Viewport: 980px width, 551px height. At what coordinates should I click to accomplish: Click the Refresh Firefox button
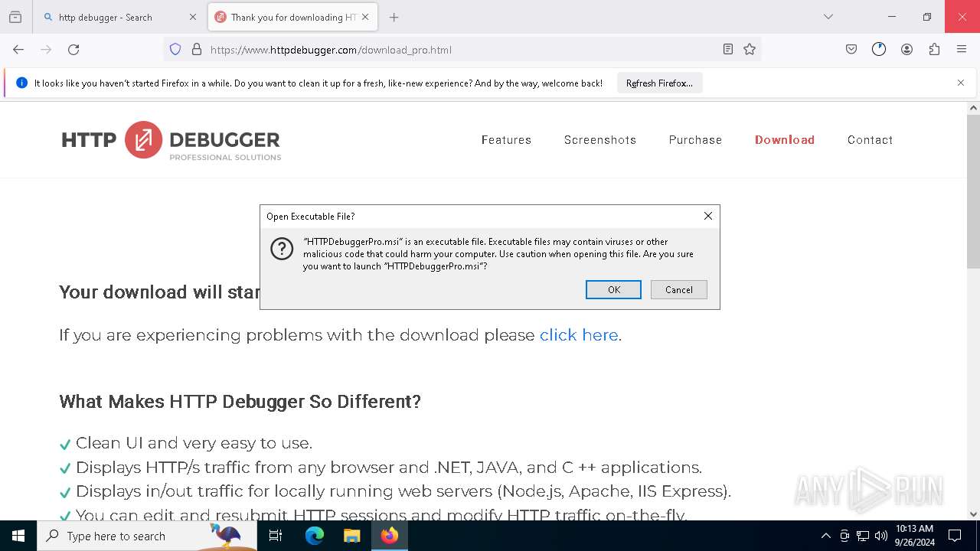pyautogui.click(x=659, y=83)
